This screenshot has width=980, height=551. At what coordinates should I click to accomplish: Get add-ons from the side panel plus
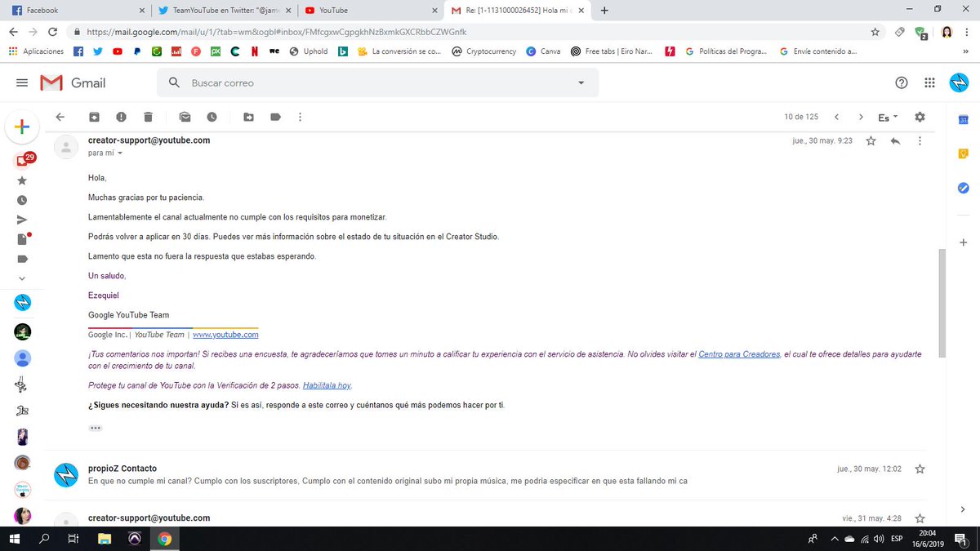click(964, 242)
